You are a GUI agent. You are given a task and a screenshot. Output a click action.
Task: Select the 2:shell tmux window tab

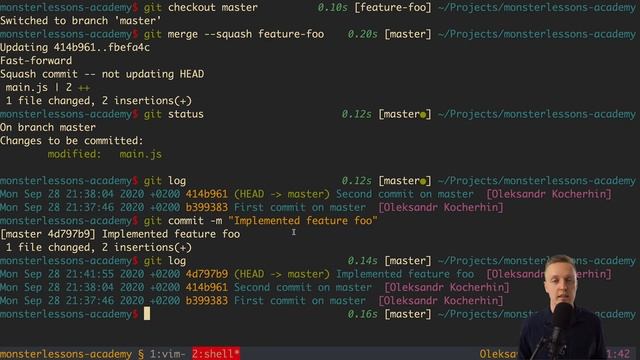tap(216, 354)
